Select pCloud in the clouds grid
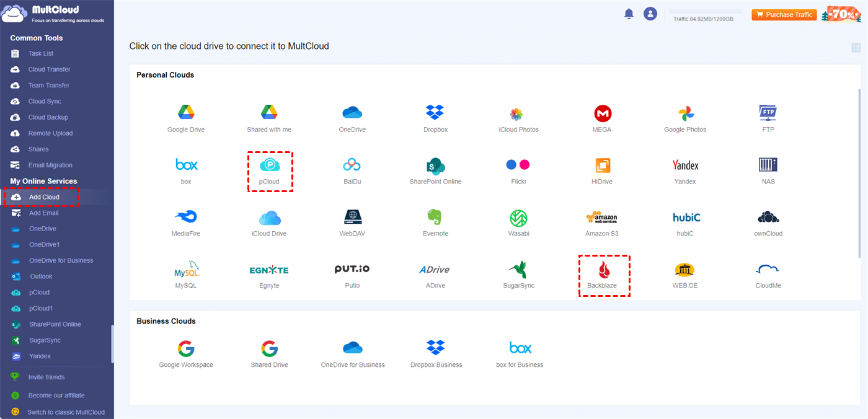The image size is (868, 419). click(x=270, y=170)
